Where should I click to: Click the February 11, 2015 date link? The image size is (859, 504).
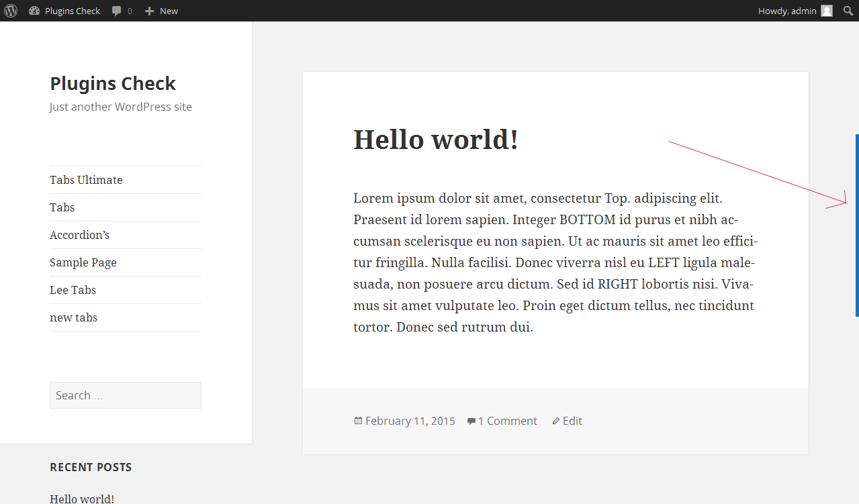tap(410, 421)
